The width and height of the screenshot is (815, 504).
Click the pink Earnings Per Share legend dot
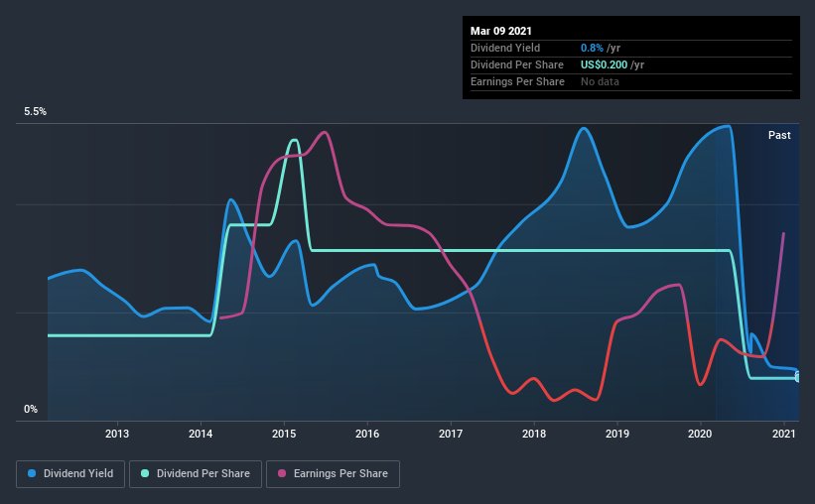tap(282, 473)
